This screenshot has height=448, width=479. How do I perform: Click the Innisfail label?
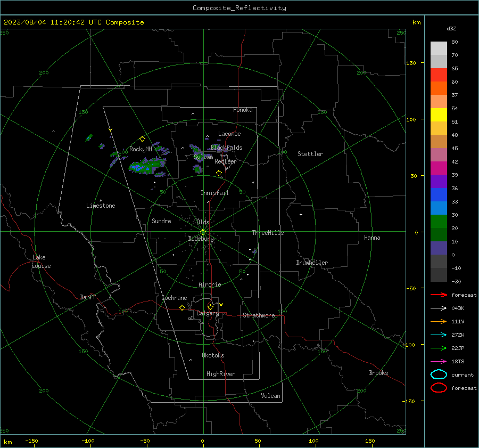point(214,193)
